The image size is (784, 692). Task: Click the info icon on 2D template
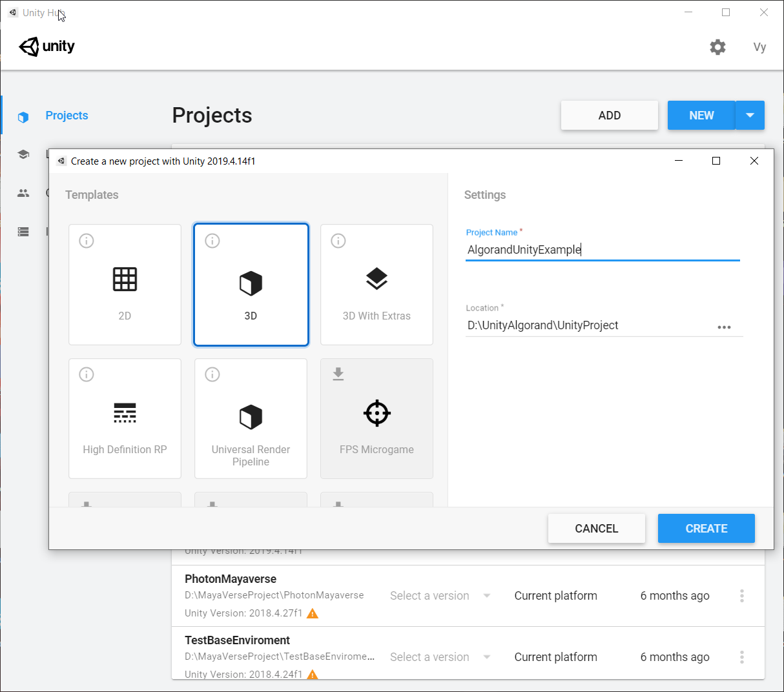[x=87, y=241]
